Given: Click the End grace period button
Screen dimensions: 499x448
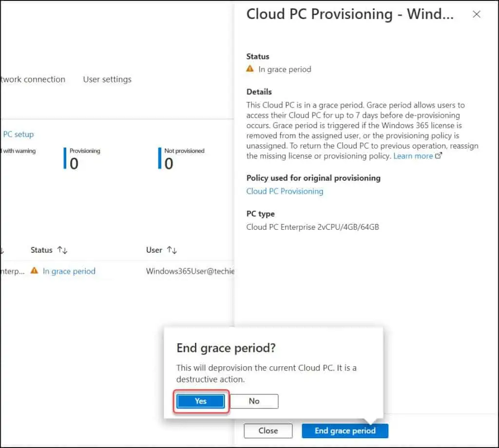Looking at the screenshot, I should click(x=345, y=430).
